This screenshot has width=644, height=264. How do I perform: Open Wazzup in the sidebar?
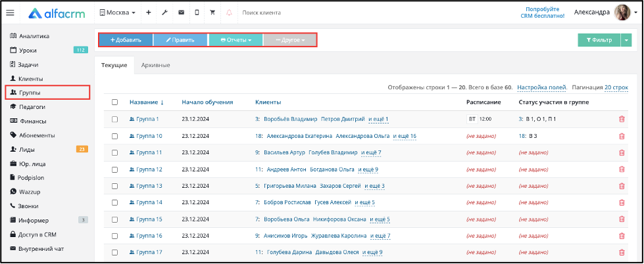click(x=25, y=192)
